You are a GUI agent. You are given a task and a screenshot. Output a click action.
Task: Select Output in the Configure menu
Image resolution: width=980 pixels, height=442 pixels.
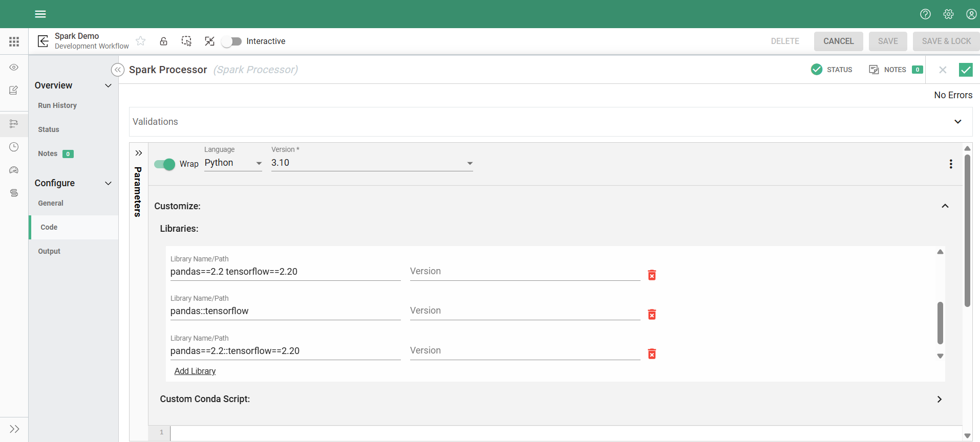coord(49,251)
